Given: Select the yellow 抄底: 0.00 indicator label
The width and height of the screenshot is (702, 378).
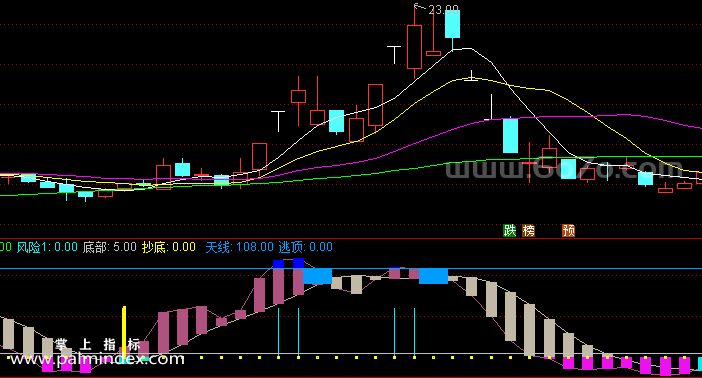Looking at the screenshot, I should (169, 247).
